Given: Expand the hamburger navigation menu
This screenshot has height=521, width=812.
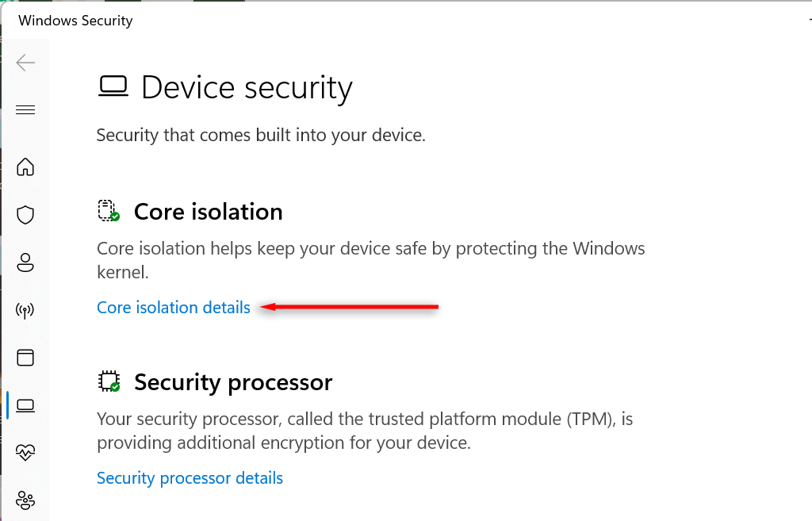Looking at the screenshot, I should [25, 109].
